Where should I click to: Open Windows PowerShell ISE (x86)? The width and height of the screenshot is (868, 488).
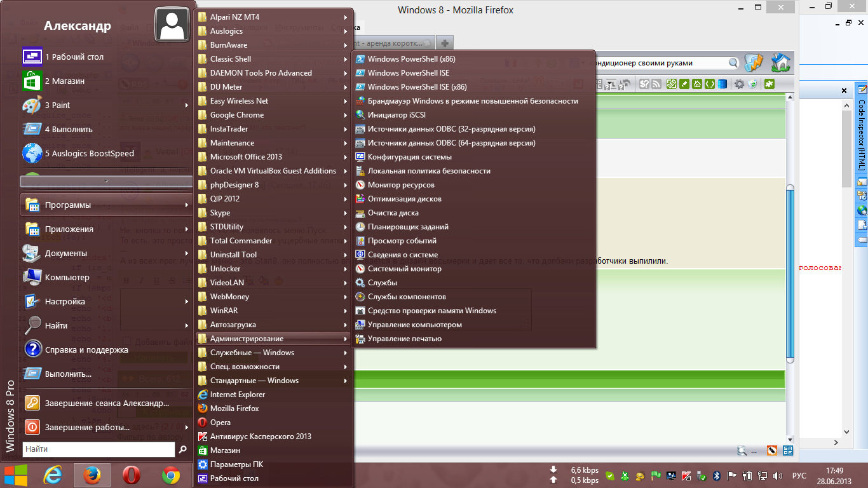pos(417,87)
